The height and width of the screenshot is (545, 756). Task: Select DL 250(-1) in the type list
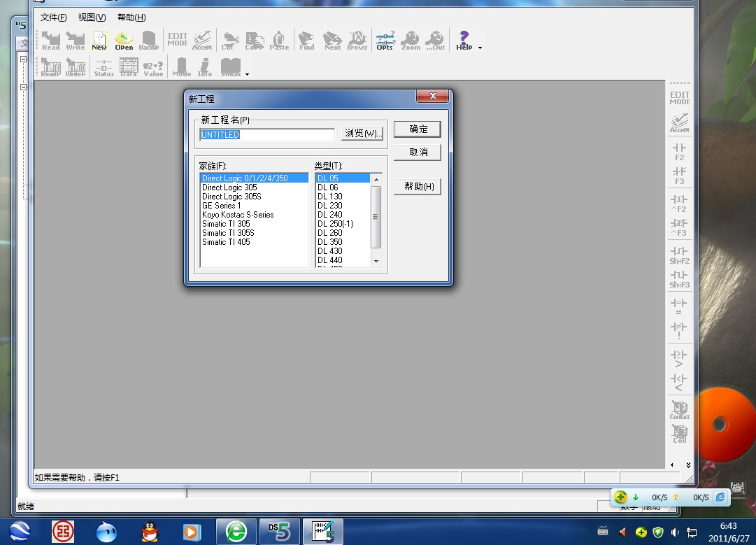[335, 224]
